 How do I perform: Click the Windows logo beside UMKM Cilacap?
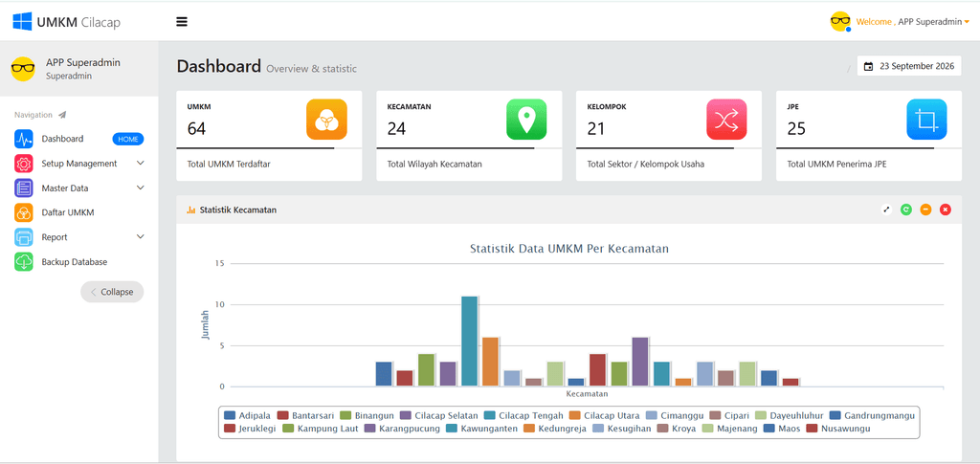pos(22,22)
